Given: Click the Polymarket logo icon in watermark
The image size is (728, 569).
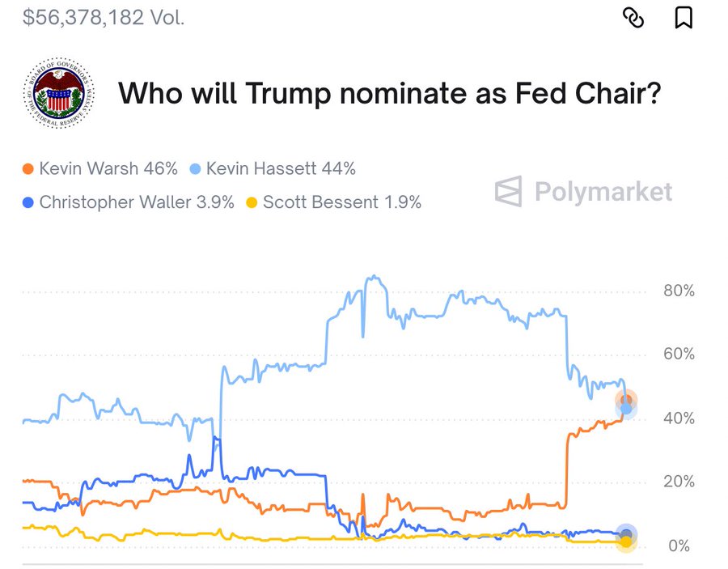Looking at the screenshot, I should tap(509, 192).
